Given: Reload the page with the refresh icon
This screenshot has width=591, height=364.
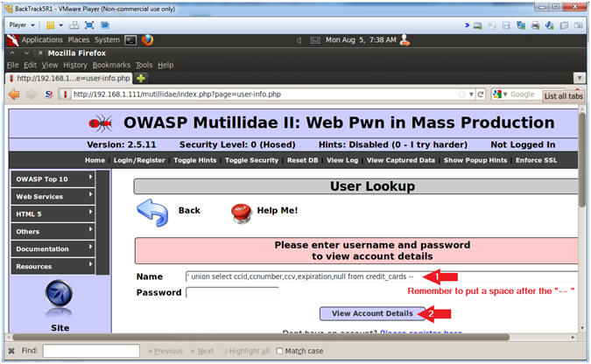Looking at the screenshot, I should [x=481, y=94].
